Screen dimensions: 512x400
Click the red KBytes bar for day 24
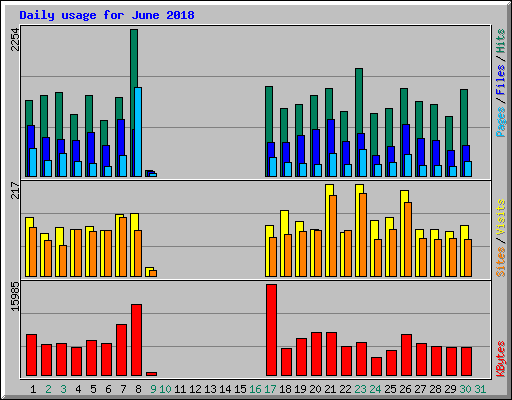(x=376, y=367)
